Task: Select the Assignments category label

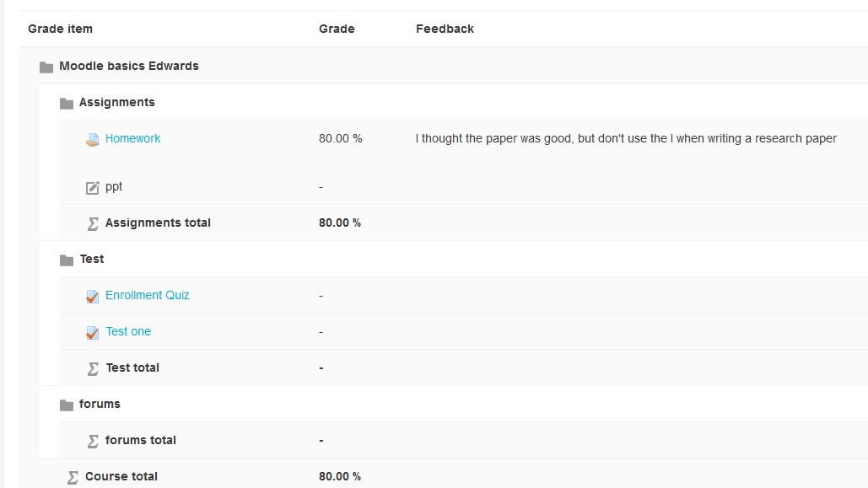Action: click(x=116, y=102)
